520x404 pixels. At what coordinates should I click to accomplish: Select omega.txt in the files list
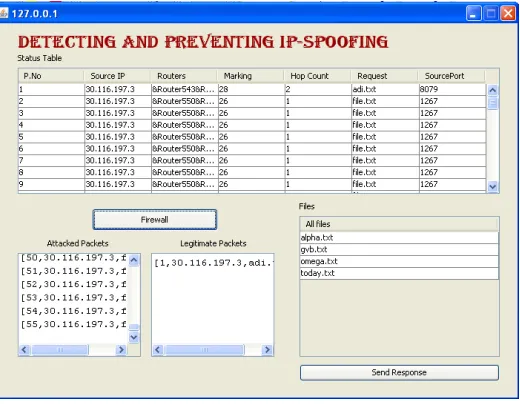399,261
